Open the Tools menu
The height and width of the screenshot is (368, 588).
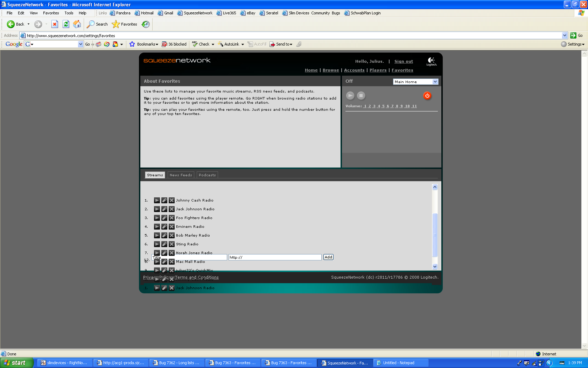click(x=69, y=13)
